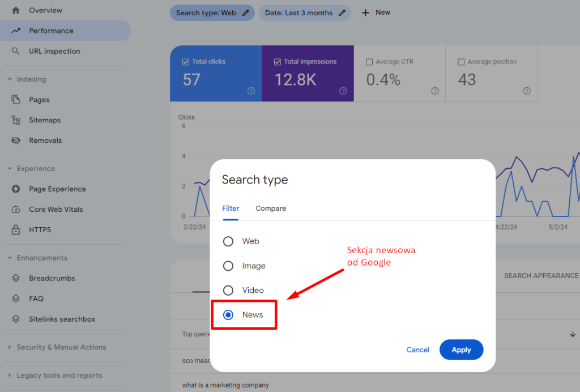580x392 pixels.
Task: Click the Removals eye-slash icon
Action: tap(16, 140)
